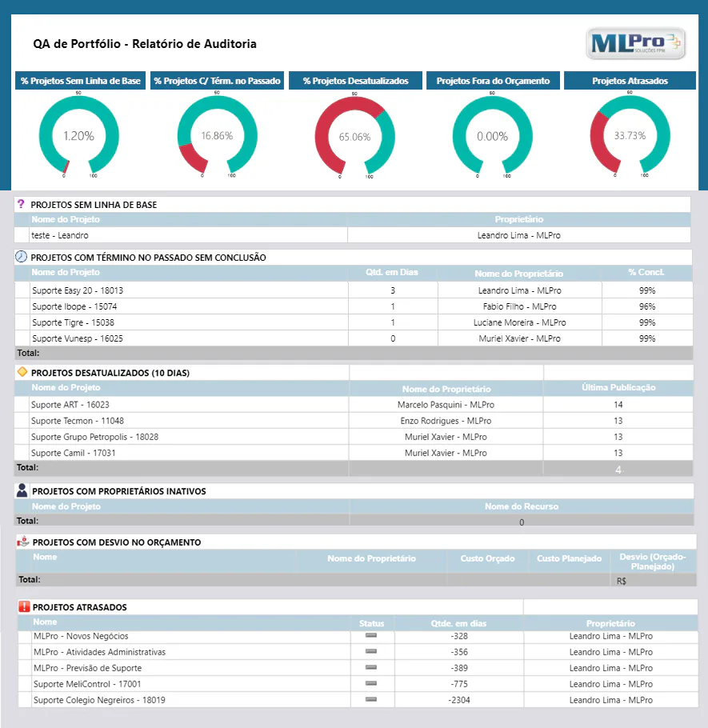Screen dimensions: 708x728
Task: Click 'Última Publicação' column header
Action: [x=618, y=387]
